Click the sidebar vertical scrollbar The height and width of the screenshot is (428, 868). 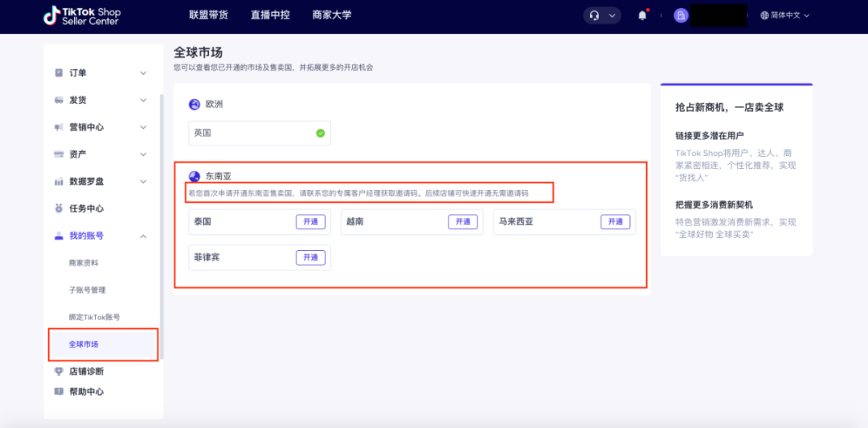pyautogui.click(x=162, y=228)
